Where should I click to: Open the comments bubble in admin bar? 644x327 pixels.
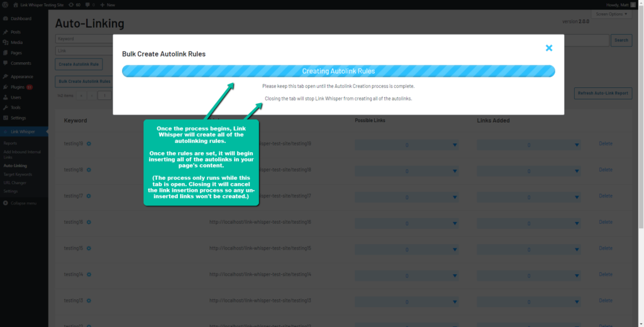pos(90,5)
